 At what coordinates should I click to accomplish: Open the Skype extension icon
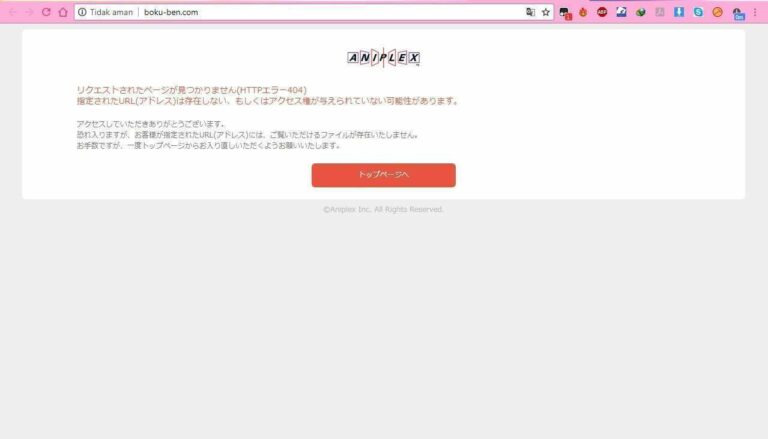698,12
